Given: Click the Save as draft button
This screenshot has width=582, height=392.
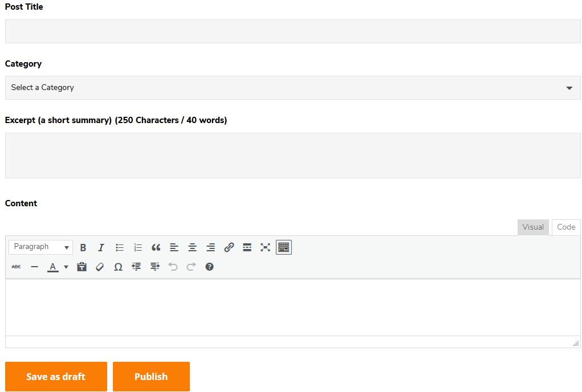Looking at the screenshot, I should (56, 377).
